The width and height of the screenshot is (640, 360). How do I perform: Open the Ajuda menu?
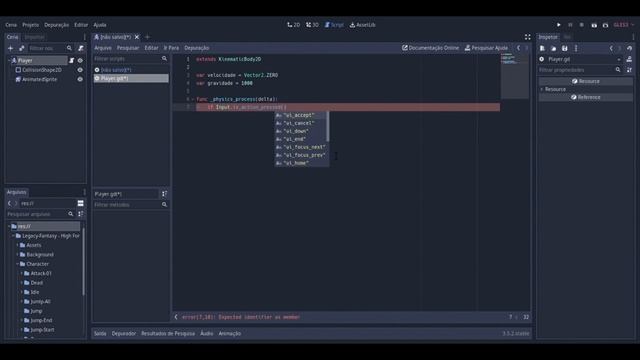click(100, 25)
